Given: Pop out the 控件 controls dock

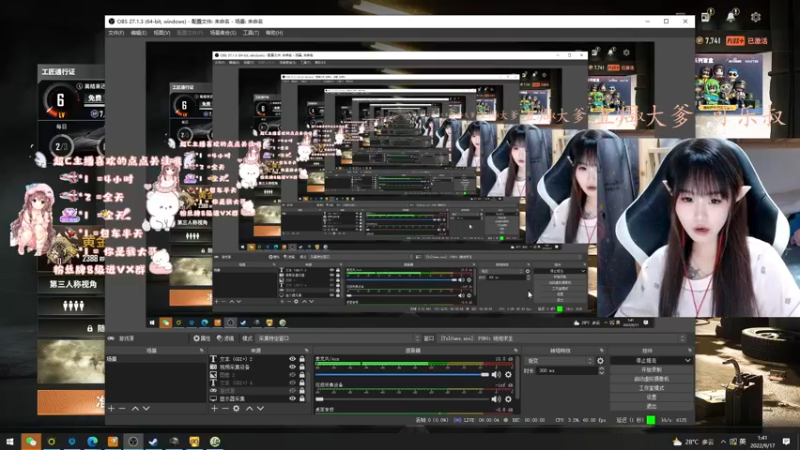Looking at the screenshot, I should (689, 351).
